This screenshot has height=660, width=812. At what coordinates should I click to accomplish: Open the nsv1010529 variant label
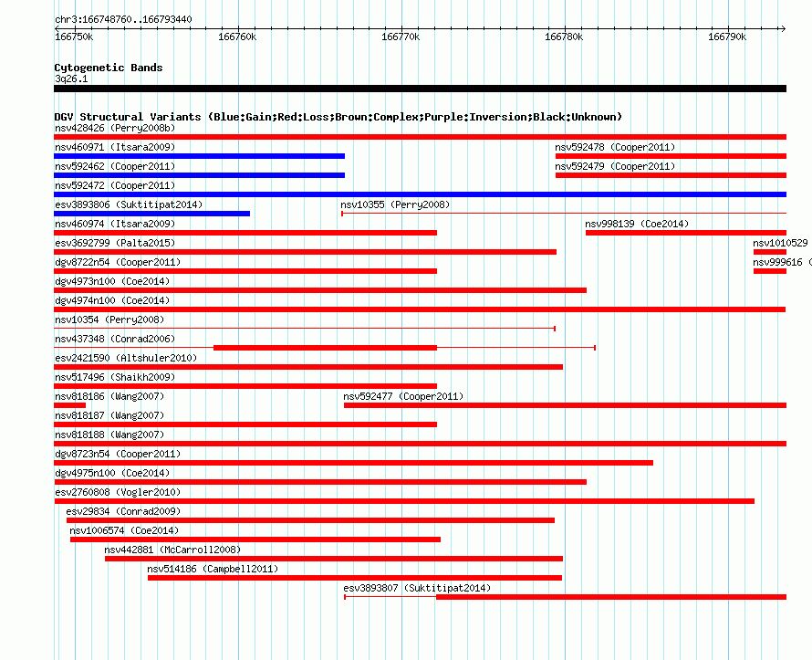[780, 243]
